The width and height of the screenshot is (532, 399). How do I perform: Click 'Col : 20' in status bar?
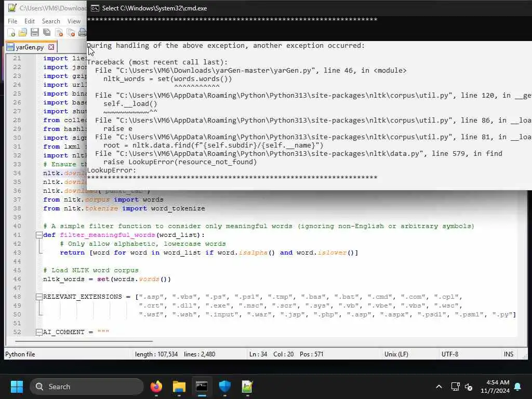point(284,354)
